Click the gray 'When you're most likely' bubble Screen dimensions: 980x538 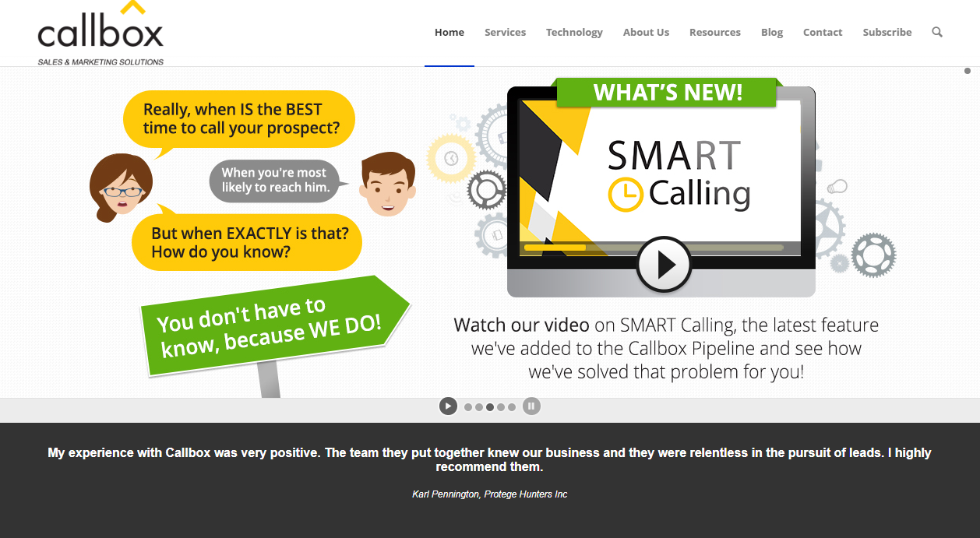coord(277,181)
